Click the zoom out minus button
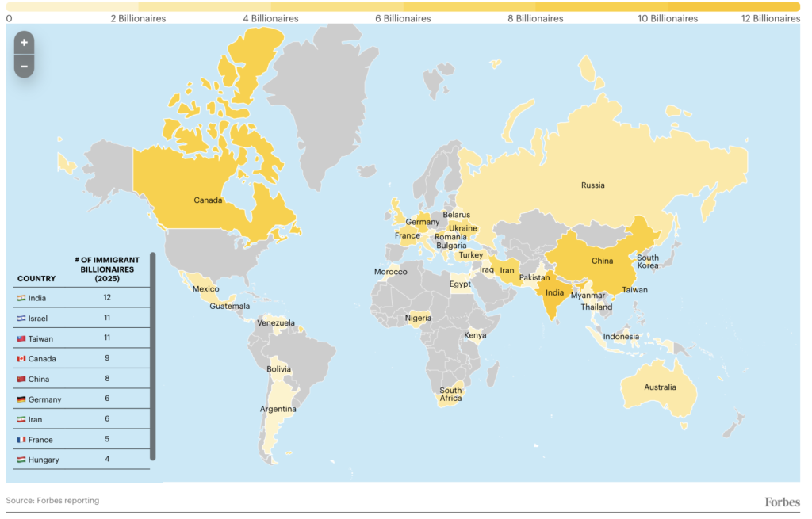 tap(24, 67)
